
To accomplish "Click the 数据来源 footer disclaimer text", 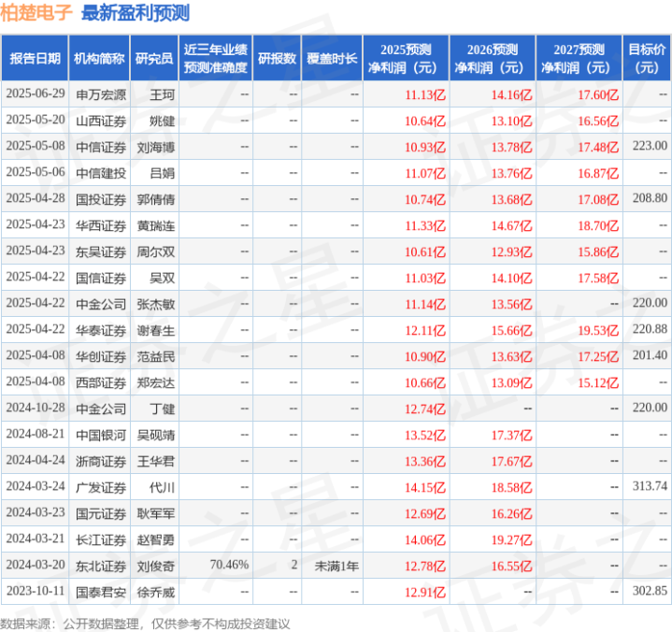I will pyautogui.click(x=145, y=624).
